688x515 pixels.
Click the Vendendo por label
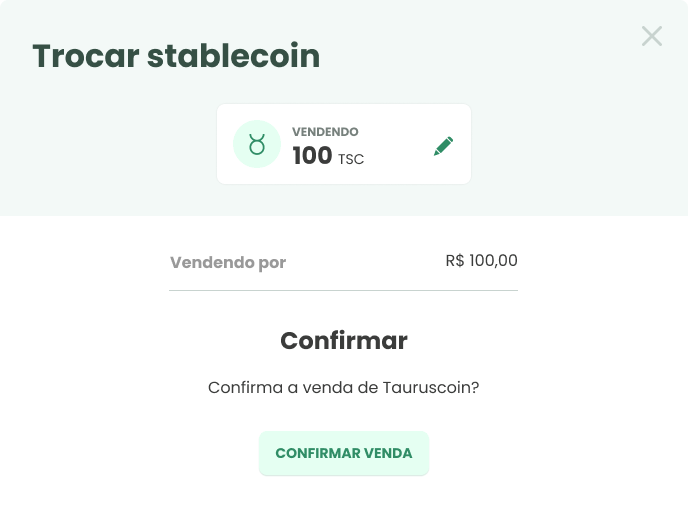(x=228, y=262)
